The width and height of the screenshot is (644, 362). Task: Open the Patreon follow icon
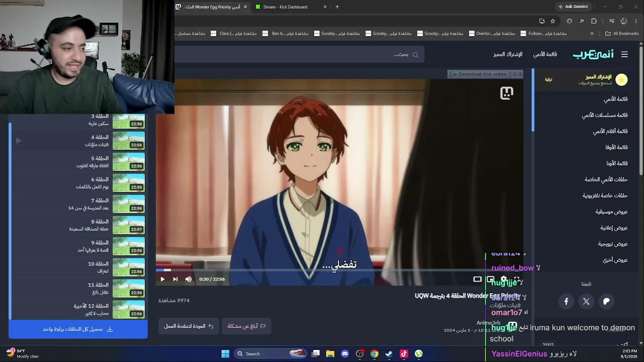click(x=606, y=301)
